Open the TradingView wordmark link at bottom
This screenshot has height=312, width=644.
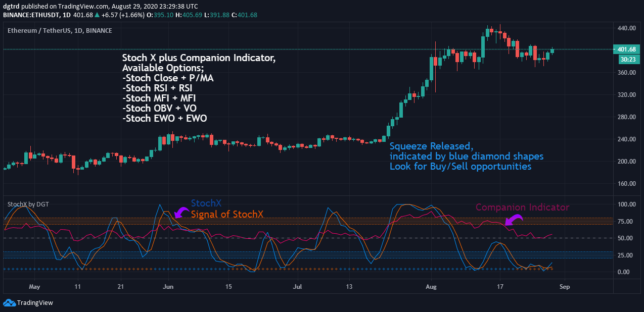[35, 303]
